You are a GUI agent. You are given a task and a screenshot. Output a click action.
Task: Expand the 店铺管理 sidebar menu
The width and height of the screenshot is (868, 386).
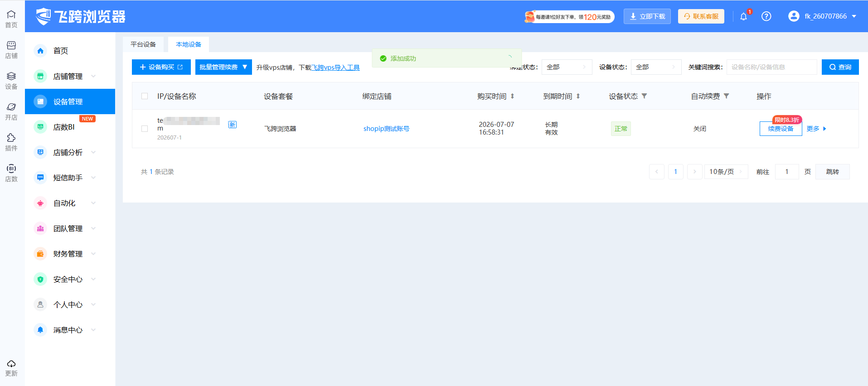click(x=70, y=76)
